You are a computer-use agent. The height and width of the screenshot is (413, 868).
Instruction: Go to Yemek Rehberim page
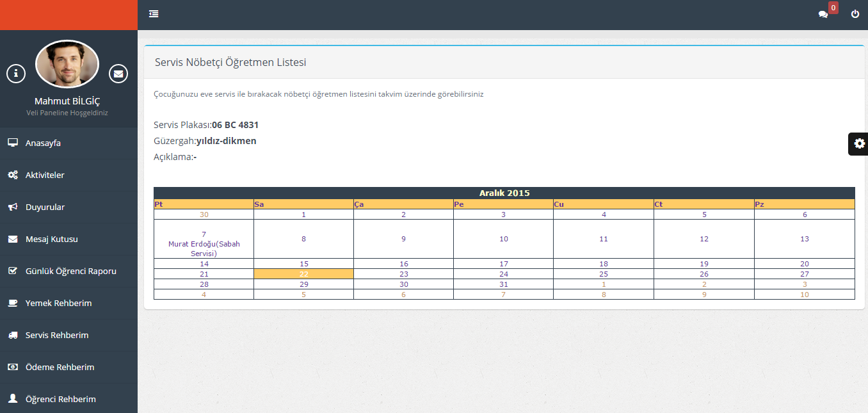58,303
